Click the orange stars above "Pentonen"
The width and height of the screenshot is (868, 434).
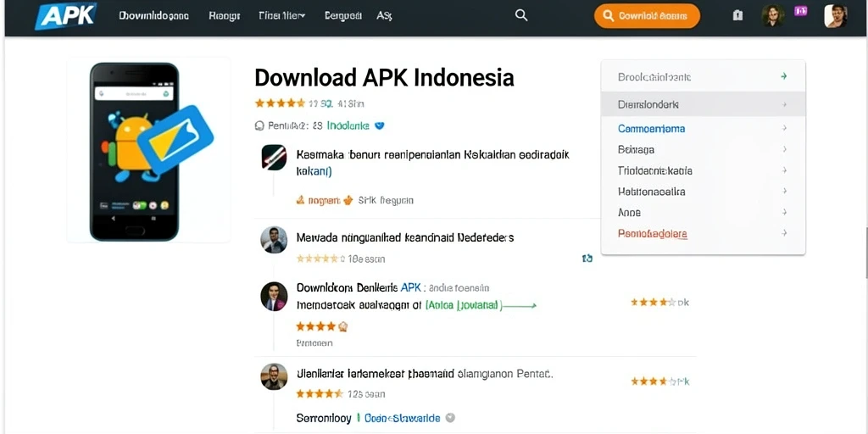click(316, 326)
